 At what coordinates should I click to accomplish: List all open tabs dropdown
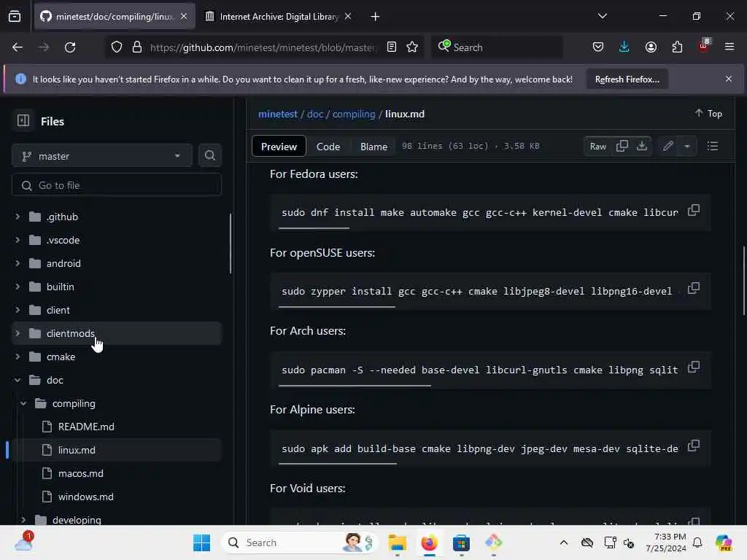tap(602, 17)
